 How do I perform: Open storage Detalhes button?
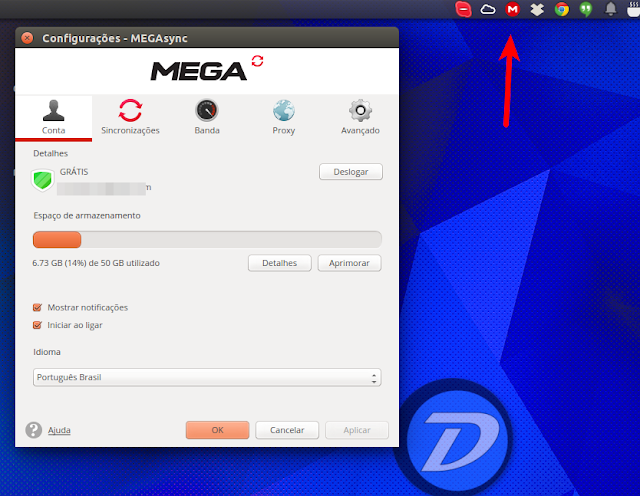click(280, 263)
